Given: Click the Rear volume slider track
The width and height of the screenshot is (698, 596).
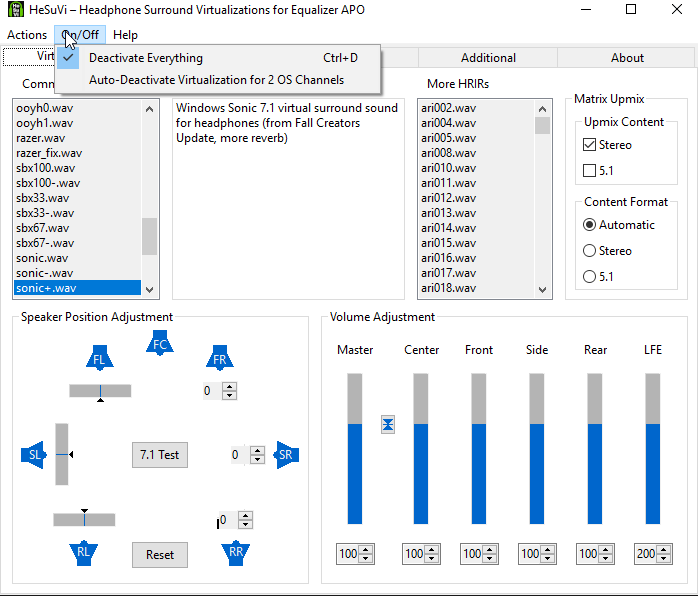Looking at the screenshot, I should coord(595,449).
